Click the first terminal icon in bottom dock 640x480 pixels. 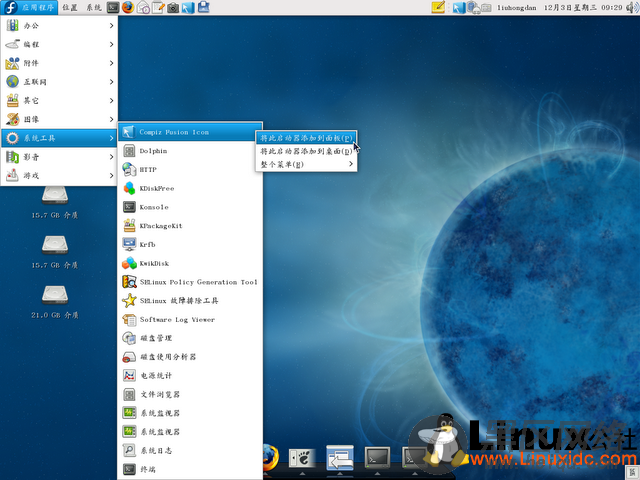click(378, 458)
